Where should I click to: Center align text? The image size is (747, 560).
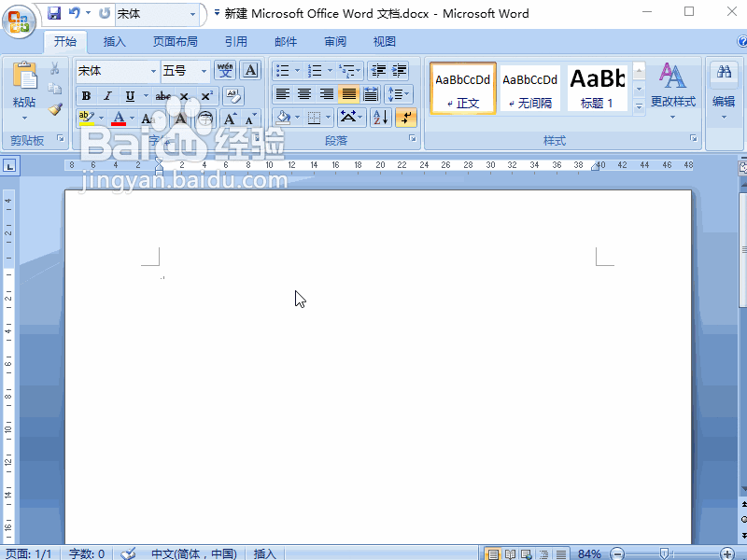click(304, 94)
